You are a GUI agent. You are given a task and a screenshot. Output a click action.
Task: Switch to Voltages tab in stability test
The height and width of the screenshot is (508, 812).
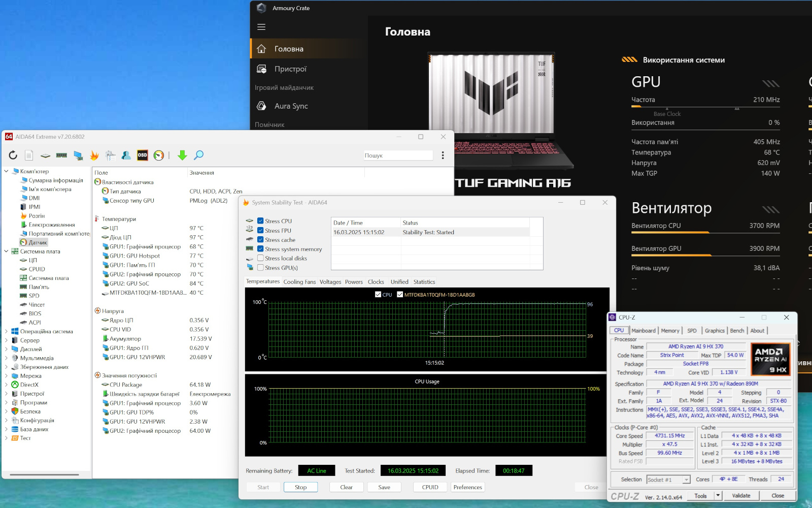[x=330, y=282]
